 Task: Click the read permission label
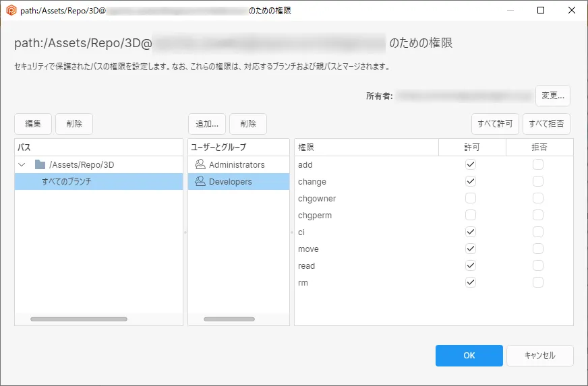pyautogui.click(x=306, y=265)
